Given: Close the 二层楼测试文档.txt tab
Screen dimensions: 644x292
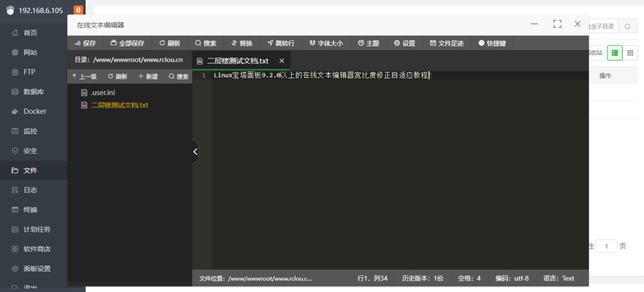Looking at the screenshot, I should tap(282, 61).
